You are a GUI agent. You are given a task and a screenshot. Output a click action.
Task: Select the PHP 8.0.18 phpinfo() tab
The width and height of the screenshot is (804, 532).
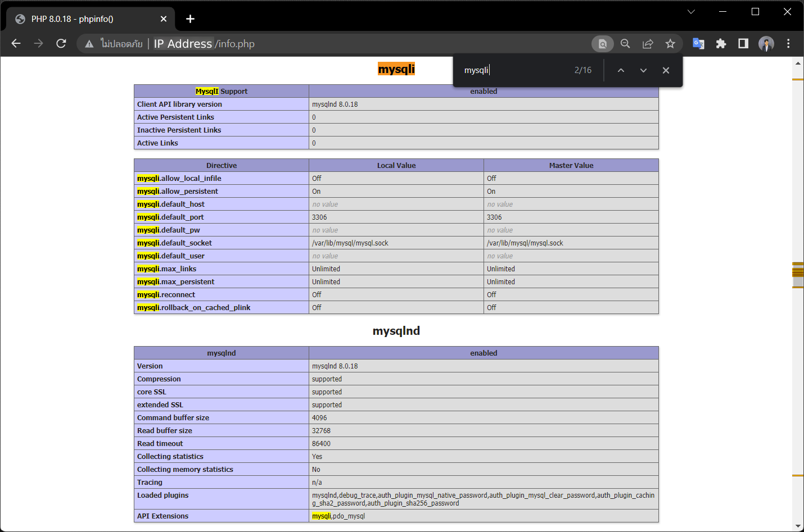(x=84, y=19)
